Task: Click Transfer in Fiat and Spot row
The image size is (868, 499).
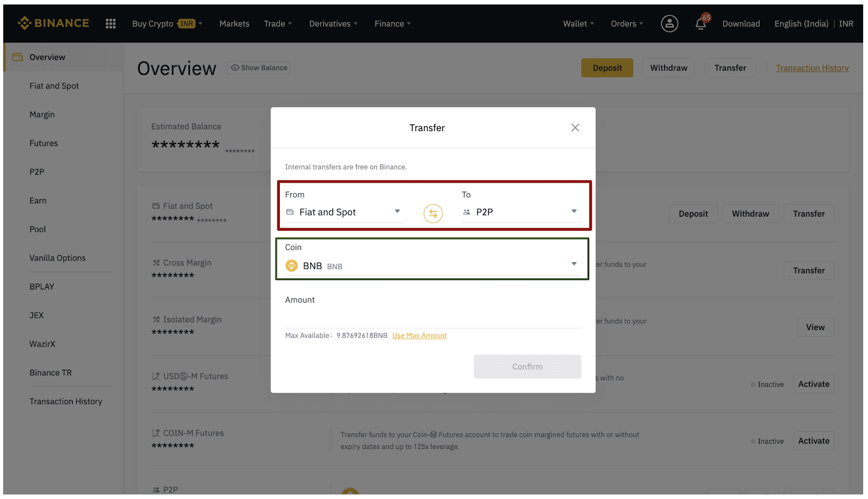Action: coord(809,214)
